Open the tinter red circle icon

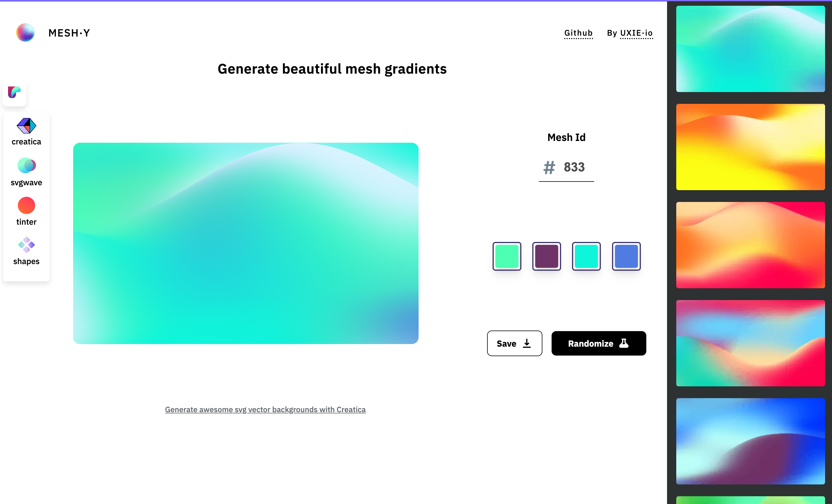click(26, 205)
